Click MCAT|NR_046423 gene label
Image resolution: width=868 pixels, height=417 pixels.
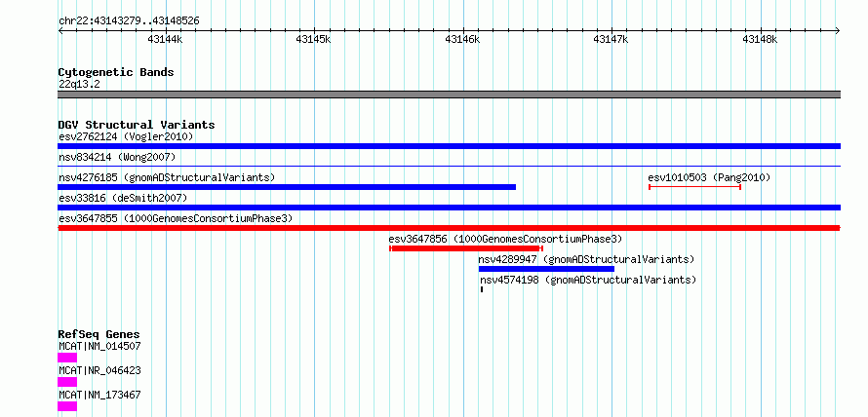(99, 370)
